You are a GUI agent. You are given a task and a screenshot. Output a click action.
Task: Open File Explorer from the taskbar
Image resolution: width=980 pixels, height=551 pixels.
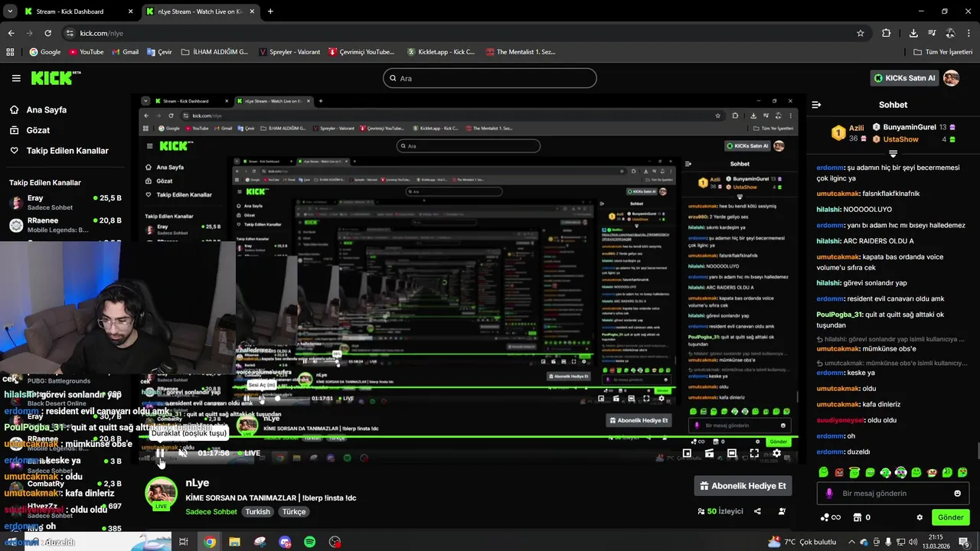[x=234, y=542]
